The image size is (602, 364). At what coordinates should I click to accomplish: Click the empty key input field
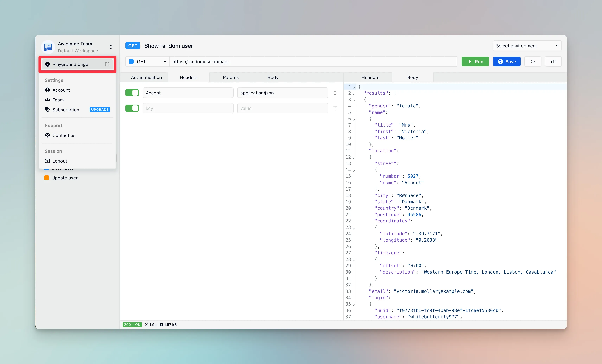coord(188,108)
